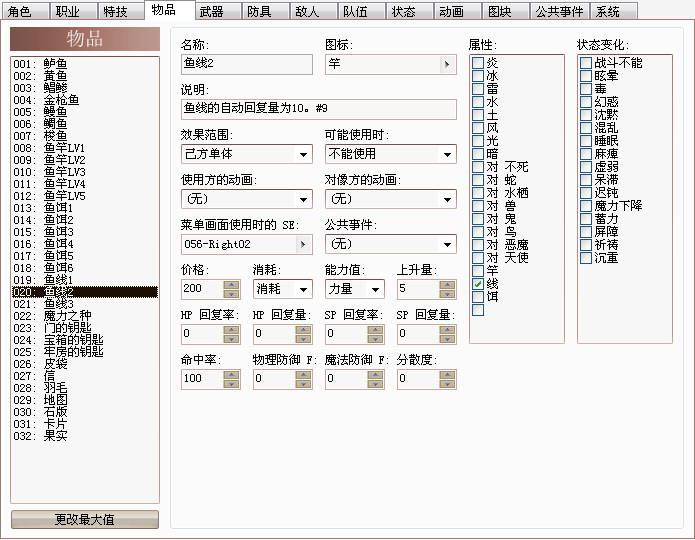The height and width of the screenshot is (540, 695).
Task: Check the 饵 attribute checkbox
Action: point(478,297)
